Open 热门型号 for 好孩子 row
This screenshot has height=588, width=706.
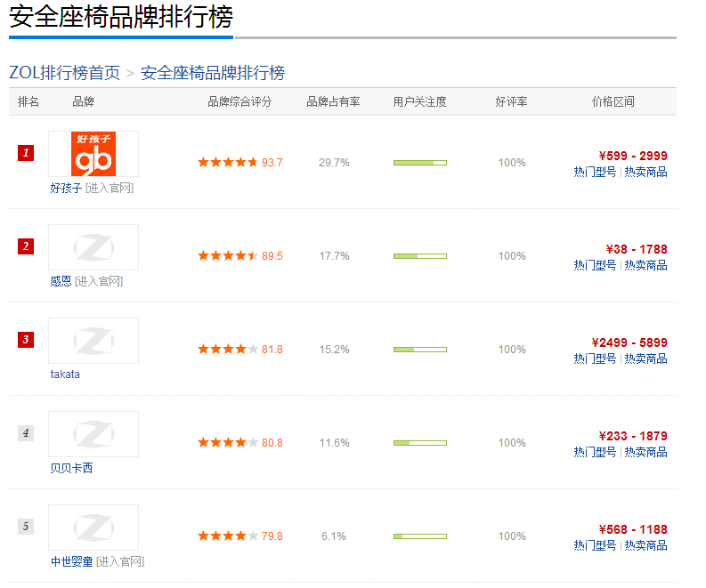595,173
